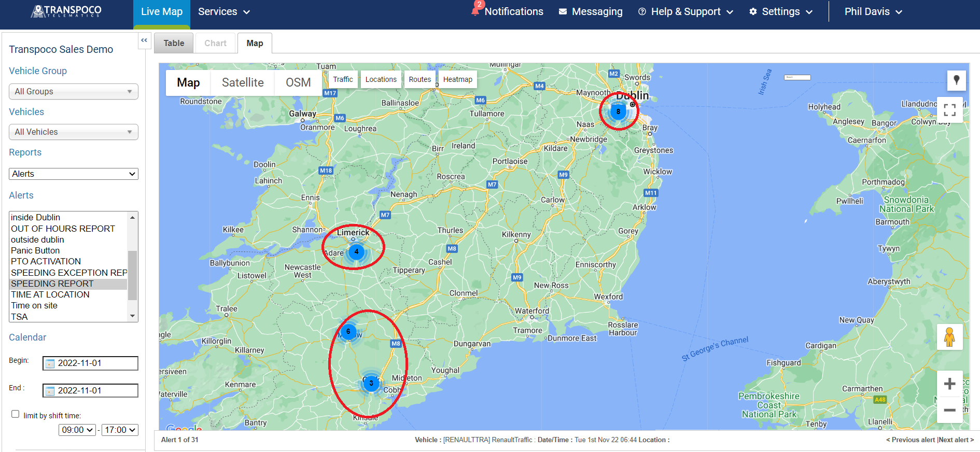Screen dimensions: 980x452
Task: Click the Settings gear icon
Action: (753, 11)
